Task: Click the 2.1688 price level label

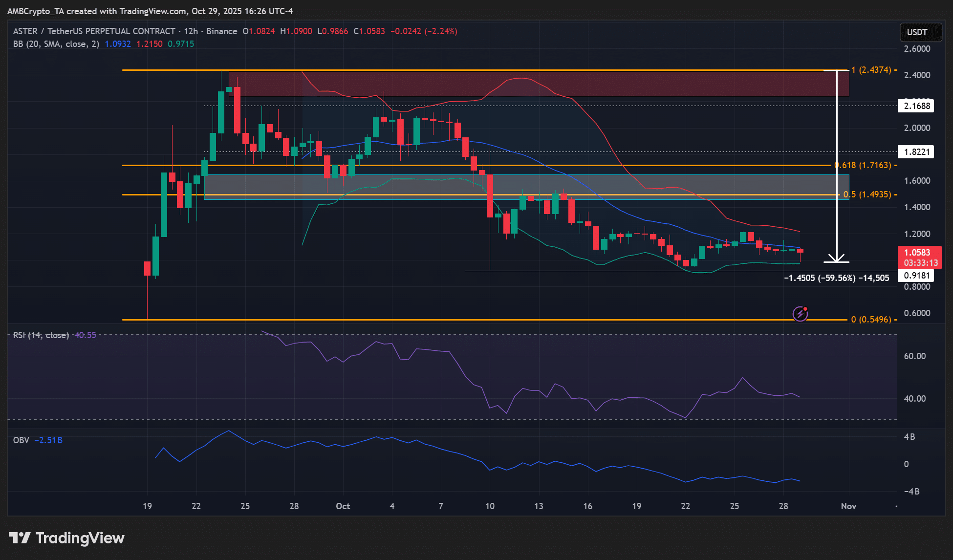Action: pos(916,106)
